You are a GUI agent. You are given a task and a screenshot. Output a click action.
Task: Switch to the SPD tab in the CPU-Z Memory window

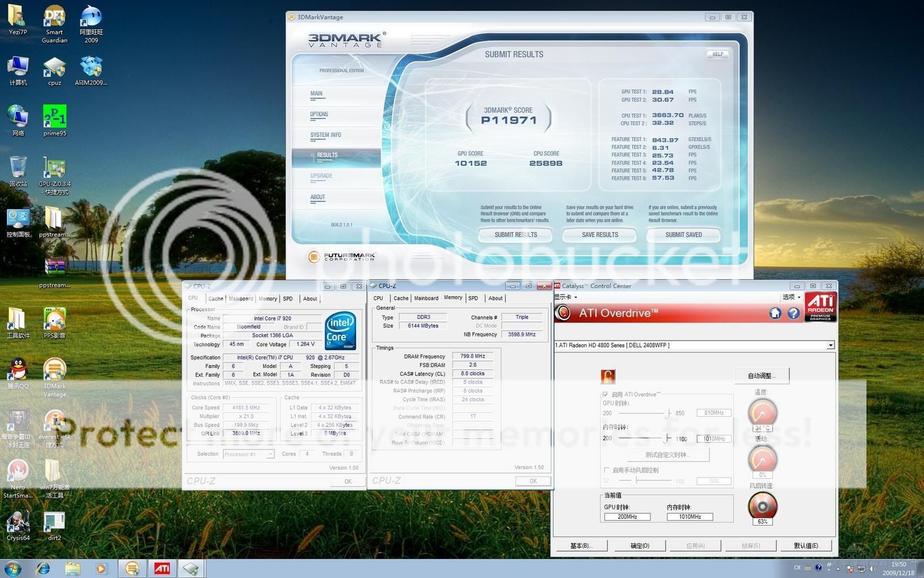click(473, 298)
